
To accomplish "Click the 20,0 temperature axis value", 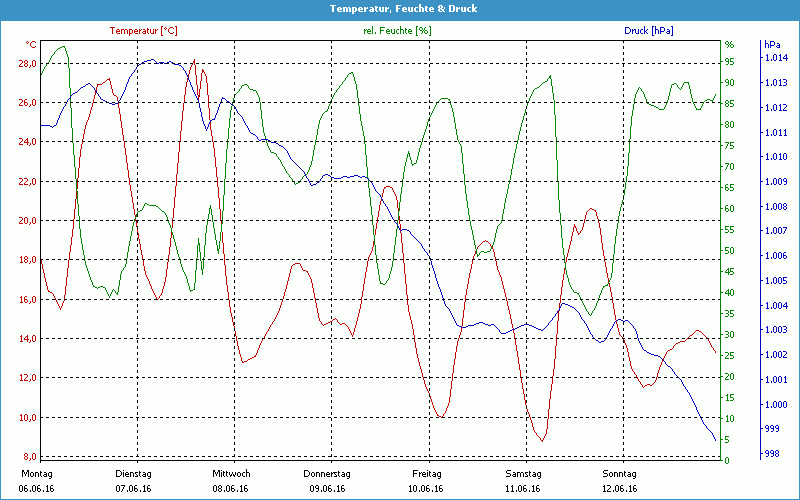I will (28, 220).
